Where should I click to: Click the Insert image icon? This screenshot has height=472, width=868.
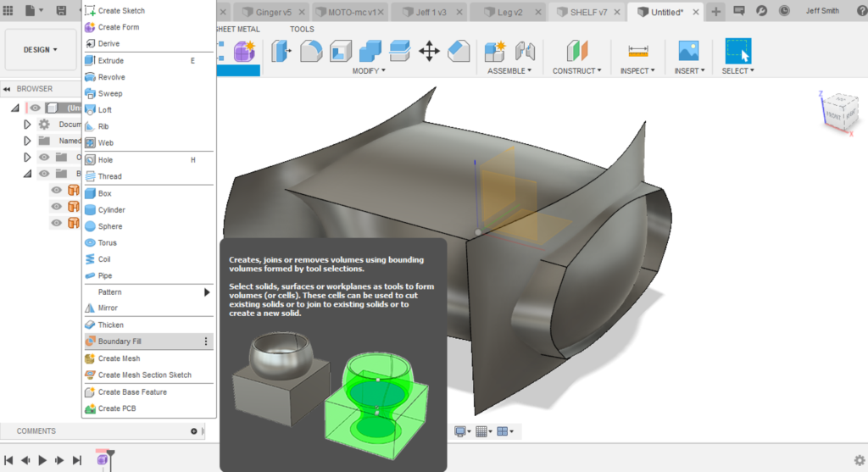pyautogui.click(x=688, y=51)
